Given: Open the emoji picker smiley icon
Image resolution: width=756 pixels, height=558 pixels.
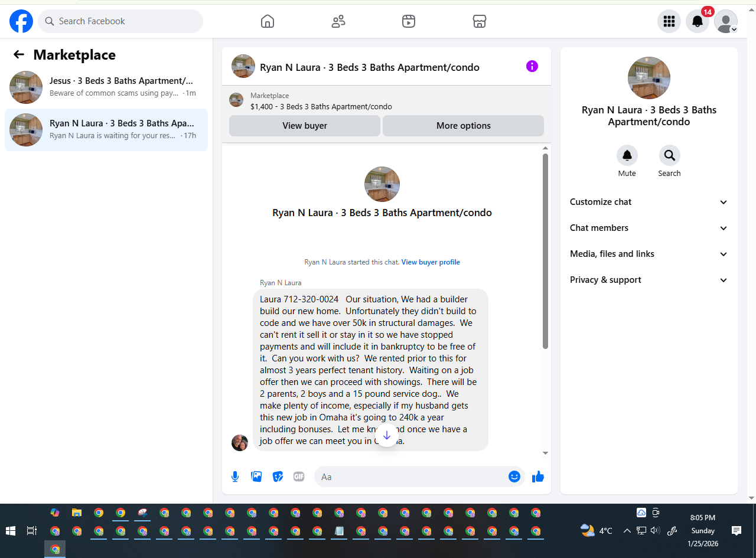Looking at the screenshot, I should tap(514, 477).
